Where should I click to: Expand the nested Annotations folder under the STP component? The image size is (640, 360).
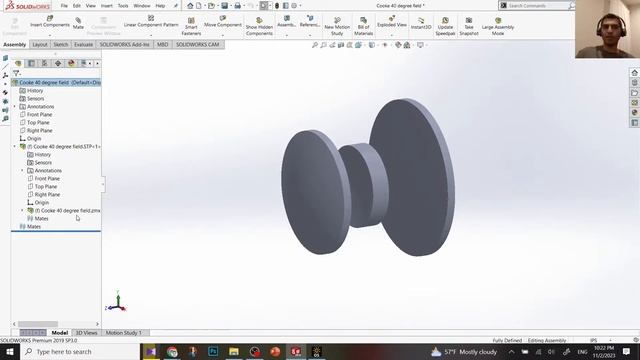click(x=22, y=170)
